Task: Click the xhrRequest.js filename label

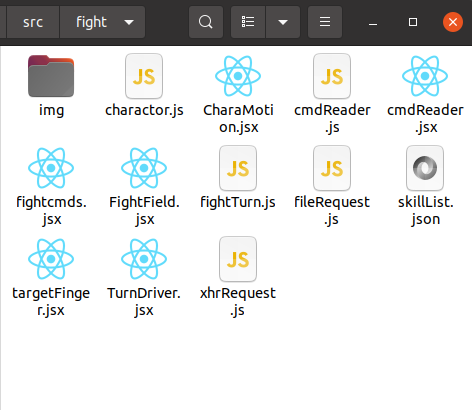Action: point(238,302)
